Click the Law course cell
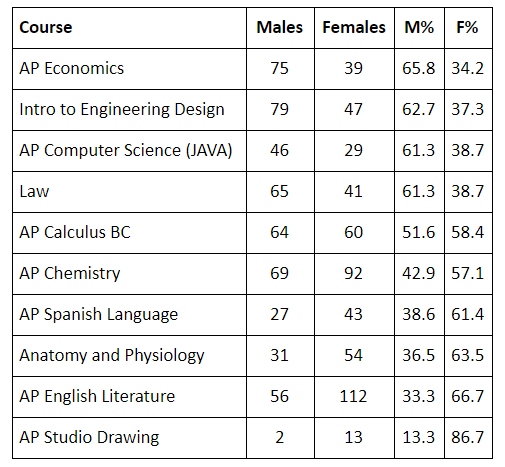 (x=129, y=192)
